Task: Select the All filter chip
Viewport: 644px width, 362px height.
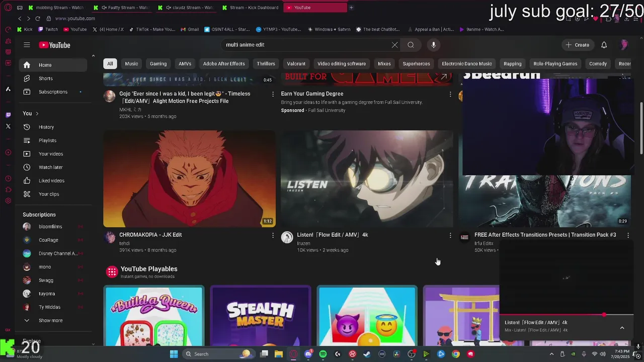Action: (x=110, y=64)
